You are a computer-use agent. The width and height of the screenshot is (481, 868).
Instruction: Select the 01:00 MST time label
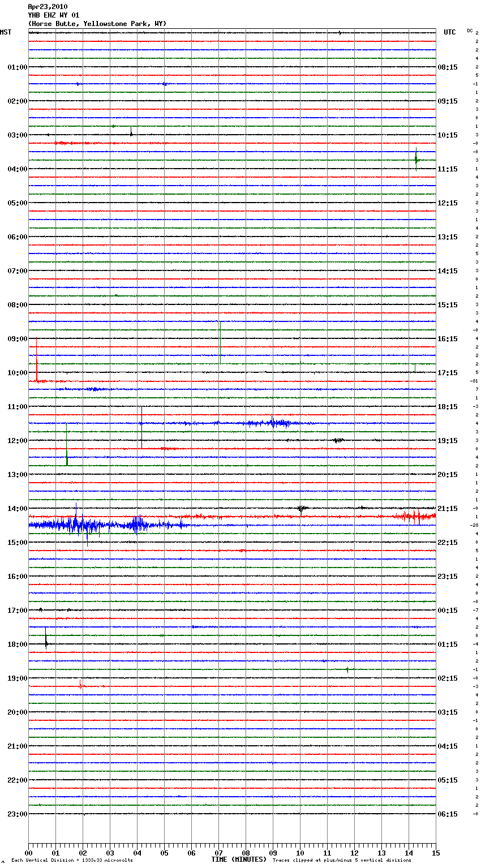[18, 67]
